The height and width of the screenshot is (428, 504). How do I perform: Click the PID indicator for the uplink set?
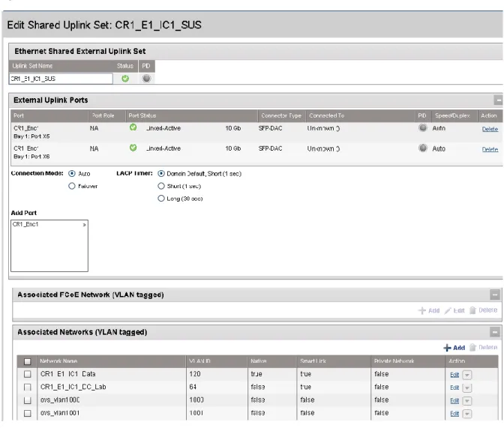point(146,78)
